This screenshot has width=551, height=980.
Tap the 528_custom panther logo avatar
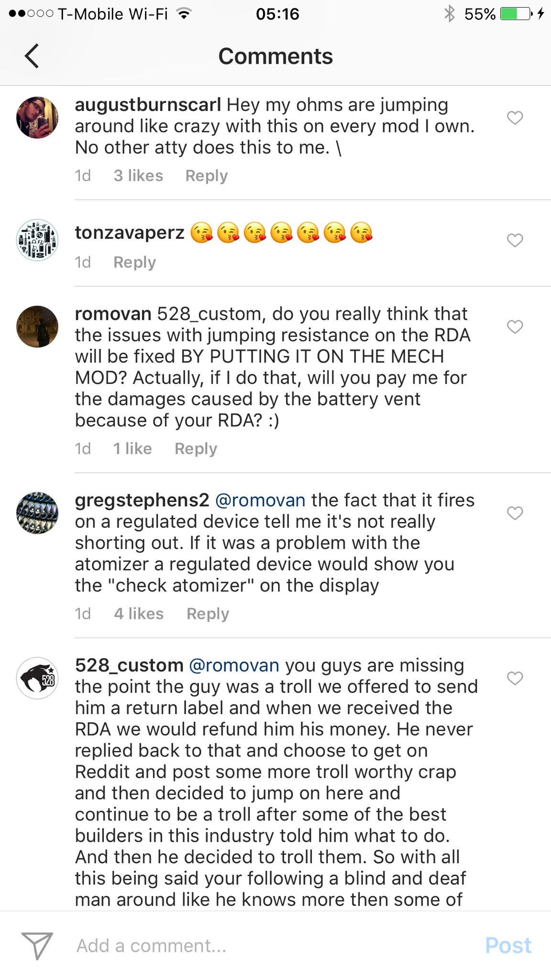tap(37, 678)
